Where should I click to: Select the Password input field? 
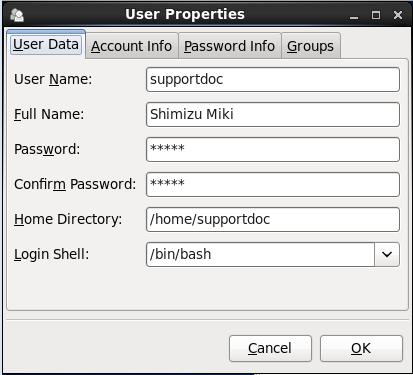click(x=273, y=149)
